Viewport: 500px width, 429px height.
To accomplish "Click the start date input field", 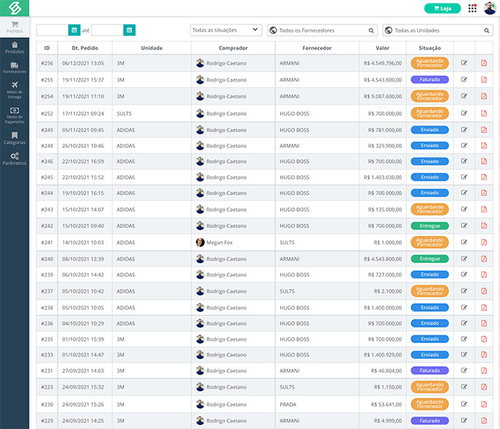I will click(52, 30).
